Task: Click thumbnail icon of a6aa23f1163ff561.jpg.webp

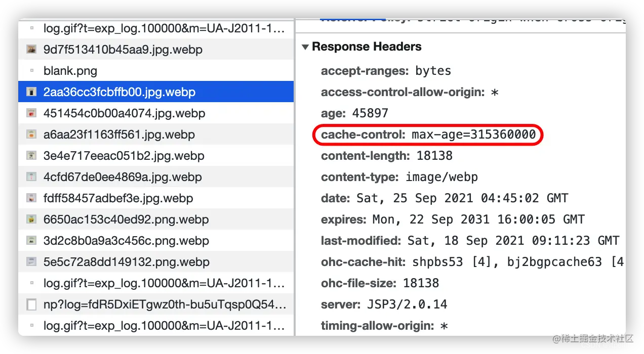Action: [31, 135]
